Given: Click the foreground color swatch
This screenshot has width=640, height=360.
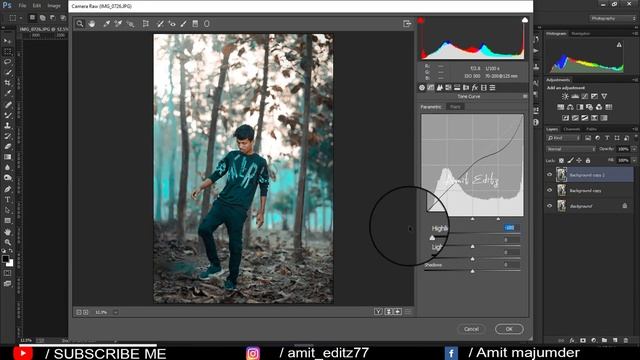Looking at the screenshot, I should point(5,259).
